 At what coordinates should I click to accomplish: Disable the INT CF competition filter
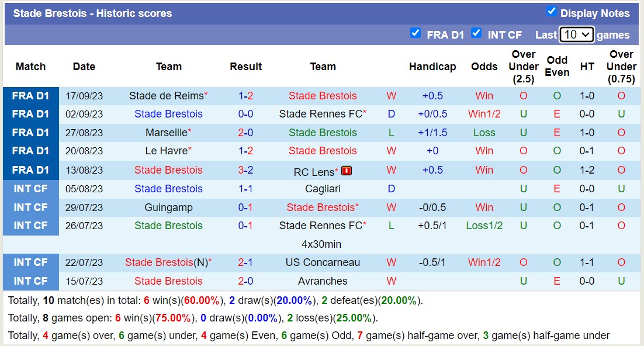[476, 33]
